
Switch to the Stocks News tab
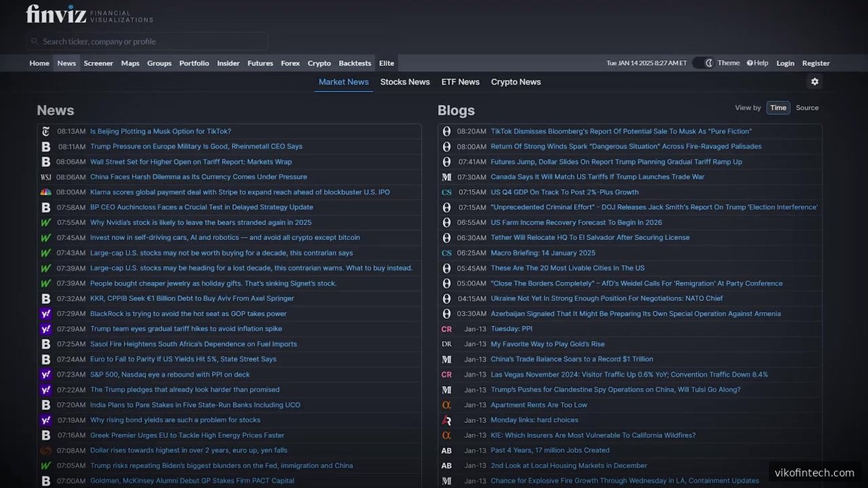[x=404, y=82]
